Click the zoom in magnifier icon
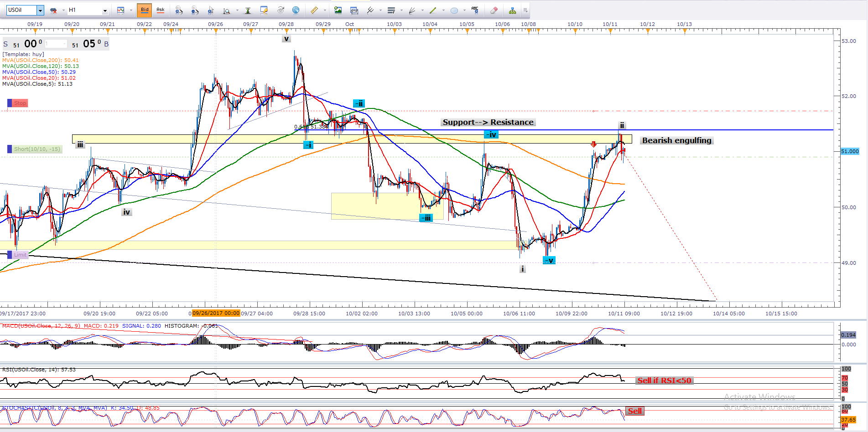Screen dimensions: 868x432 [179, 10]
